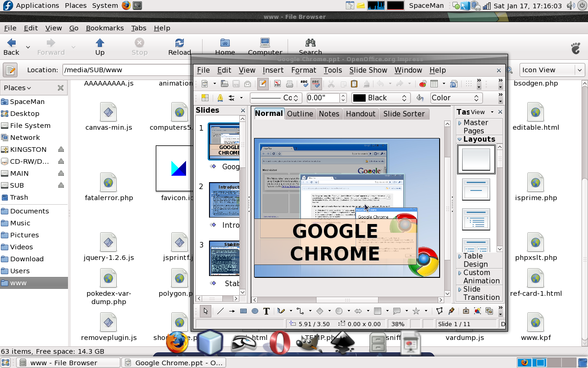
Task: Select slide 2 thumbnail in Slides panel
Action: coord(224,200)
